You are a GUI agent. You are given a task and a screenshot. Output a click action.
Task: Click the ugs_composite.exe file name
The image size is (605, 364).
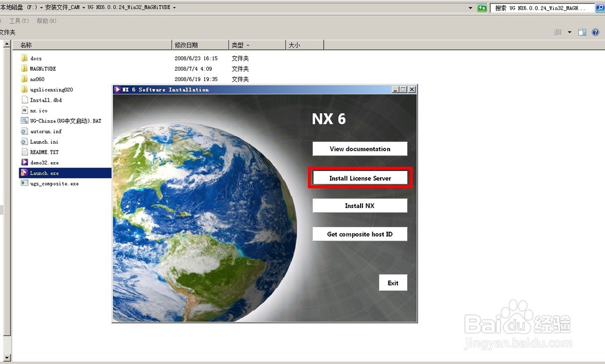(54, 184)
